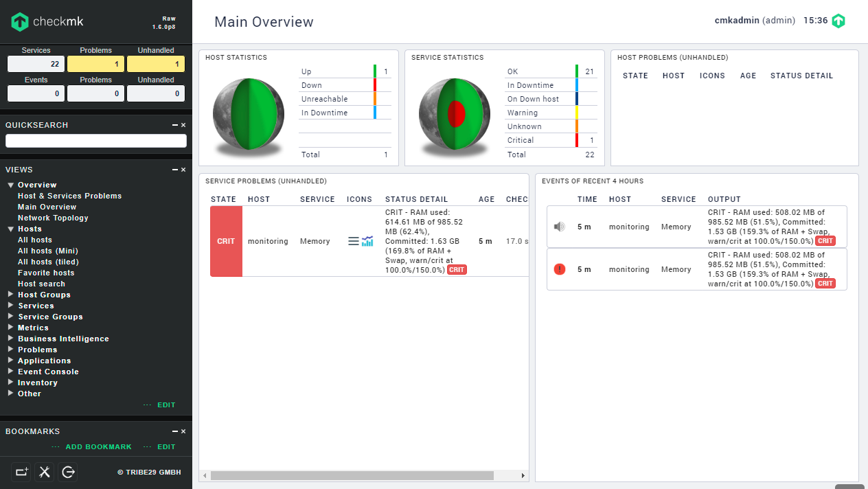
Task: Expand the Inventory tree node
Action: pyautogui.click(x=11, y=383)
